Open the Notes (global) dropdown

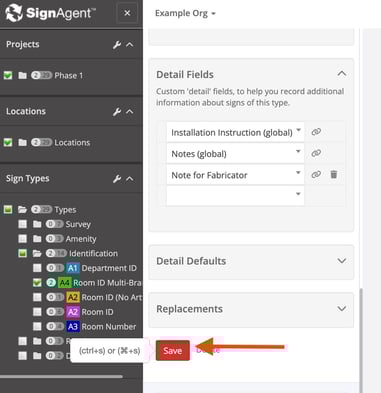235,154
